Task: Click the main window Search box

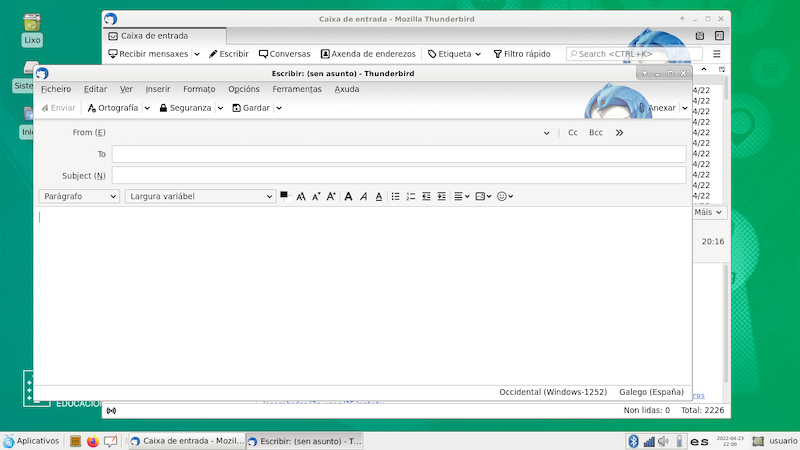Action: pyautogui.click(x=634, y=54)
